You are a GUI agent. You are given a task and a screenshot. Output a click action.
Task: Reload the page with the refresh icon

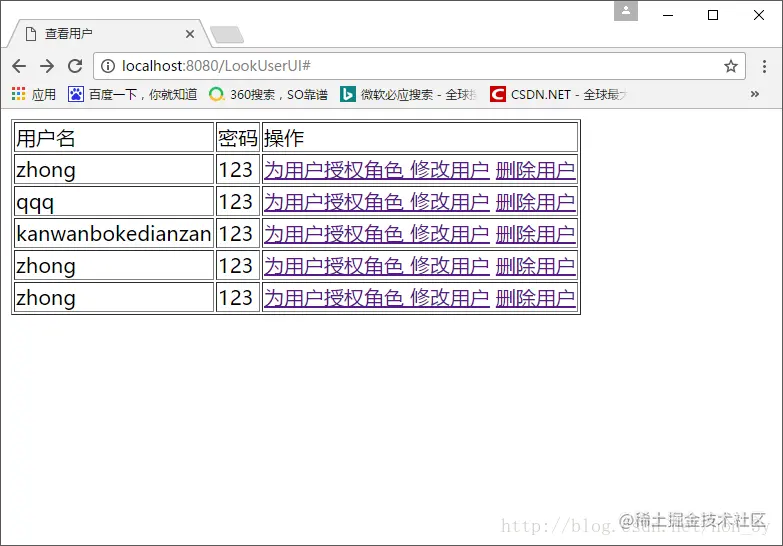75,66
